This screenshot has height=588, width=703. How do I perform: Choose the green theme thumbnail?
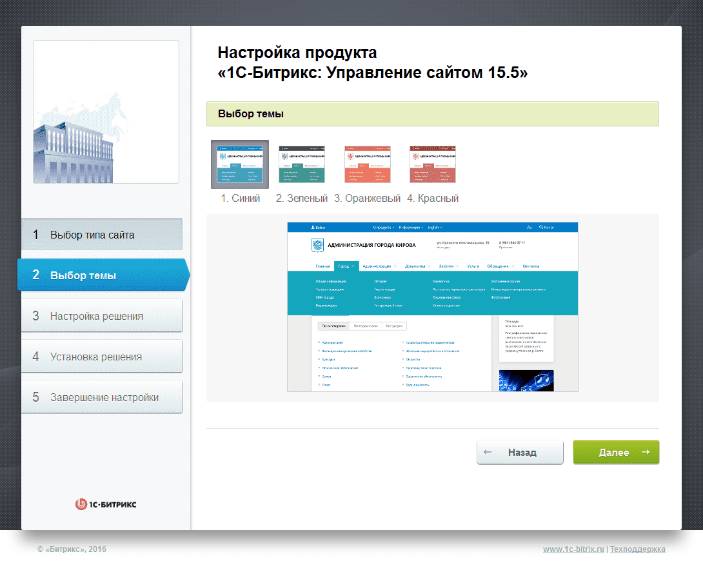coord(302,164)
